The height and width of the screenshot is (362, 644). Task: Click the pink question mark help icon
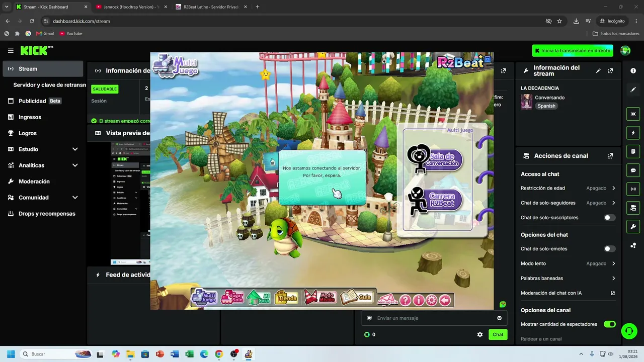click(x=406, y=300)
